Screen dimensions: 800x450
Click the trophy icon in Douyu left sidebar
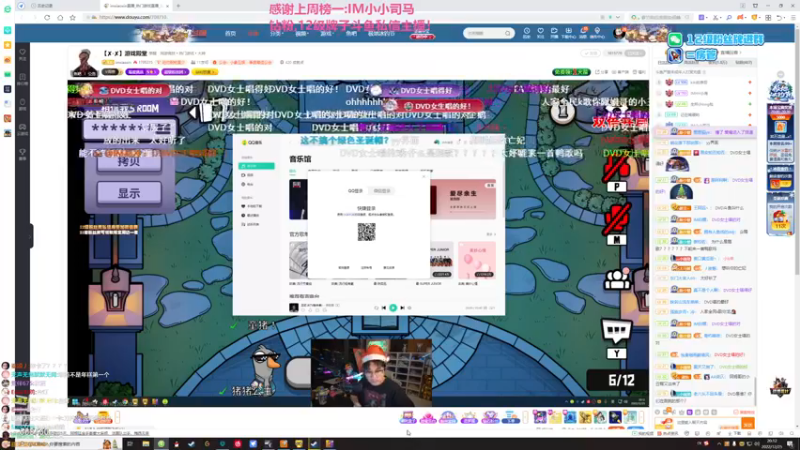pyautogui.click(x=22, y=154)
